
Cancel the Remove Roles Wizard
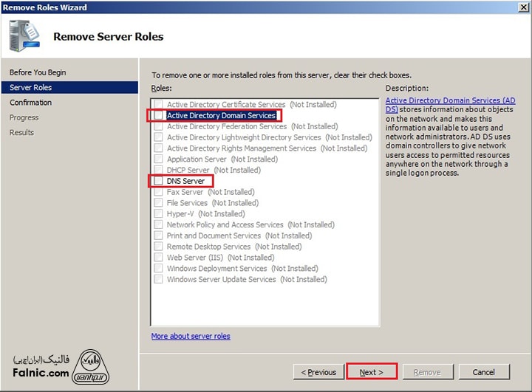click(x=483, y=372)
